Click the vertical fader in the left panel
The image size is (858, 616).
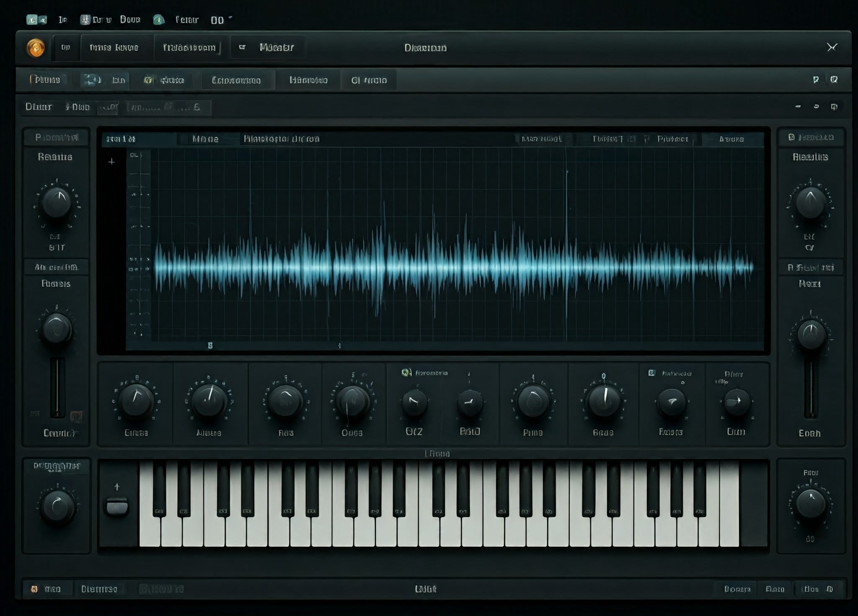point(58,387)
